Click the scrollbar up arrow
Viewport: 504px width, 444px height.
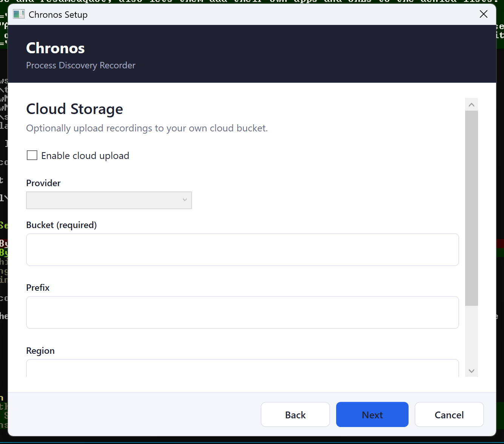click(472, 105)
